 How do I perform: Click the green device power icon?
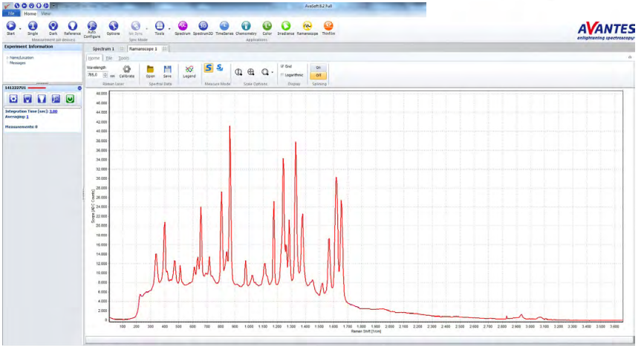point(70,99)
